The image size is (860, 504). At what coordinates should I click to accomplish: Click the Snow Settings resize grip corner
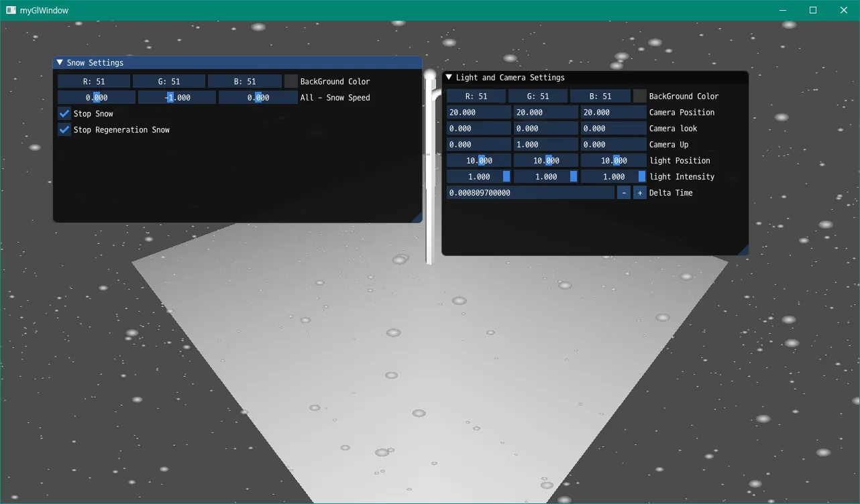pyautogui.click(x=417, y=217)
